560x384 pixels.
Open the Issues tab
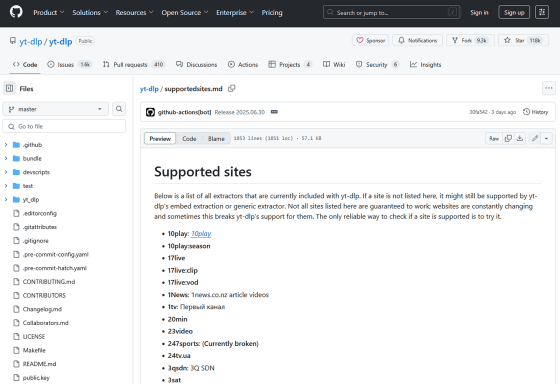point(70,65)
